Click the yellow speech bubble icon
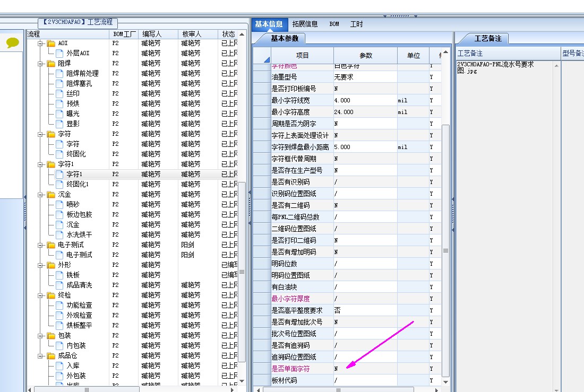Image resolution: width=584 pixels, height=392 pixels. [13, 42]
